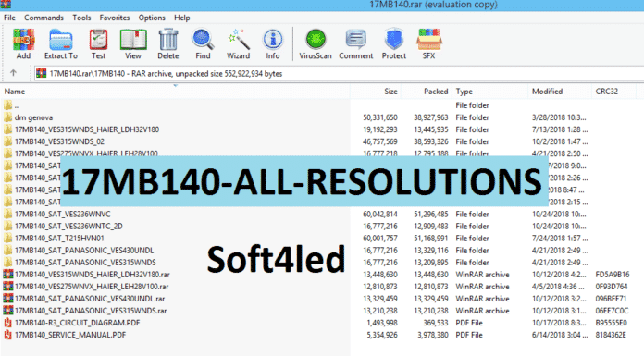Click rar icon of 17MB140_VES275WNVX_HAIER_LEH28V100.rar
The width and height of the screenshot is (644, 356).
7,287
